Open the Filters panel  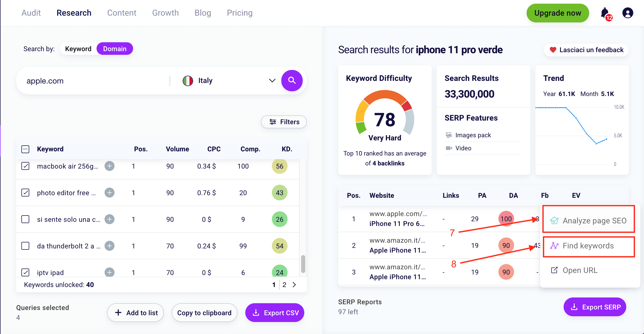tap(284, 122)
